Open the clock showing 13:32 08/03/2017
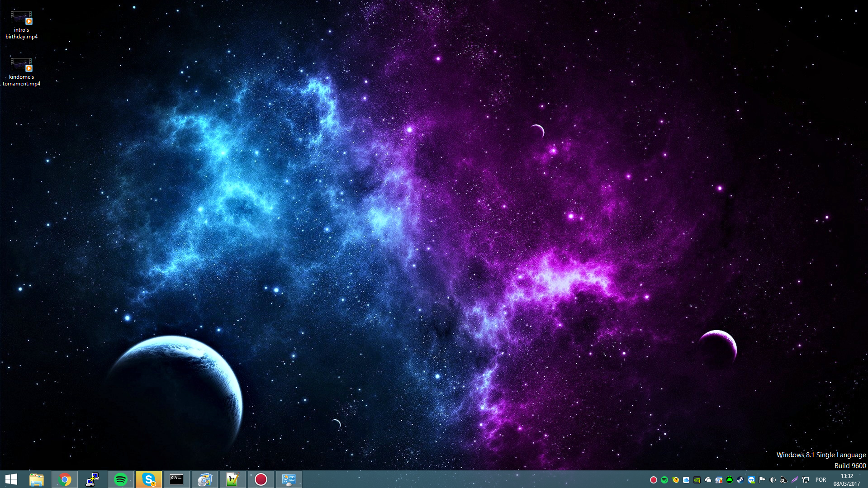 (x=847, y=480)
